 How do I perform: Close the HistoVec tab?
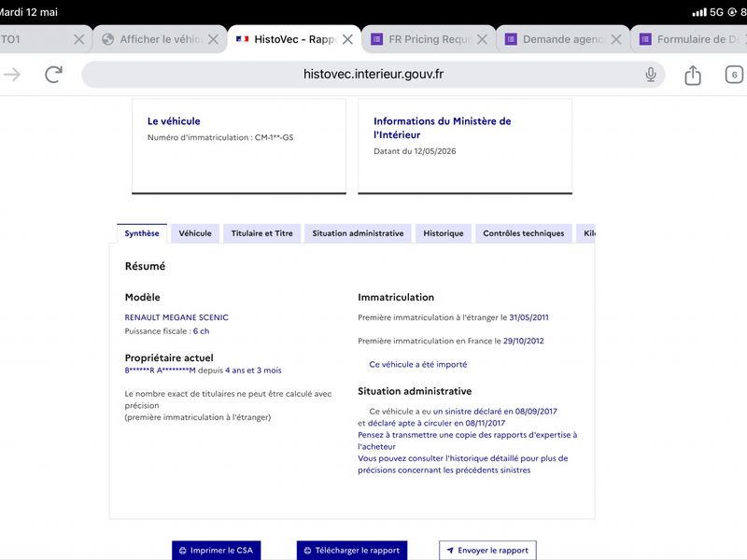(347, 39)
